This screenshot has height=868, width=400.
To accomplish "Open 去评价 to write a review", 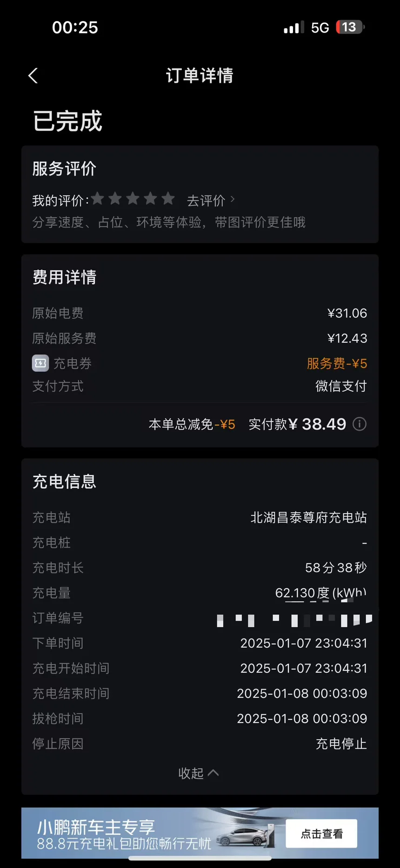I will [x=206, y=200].
